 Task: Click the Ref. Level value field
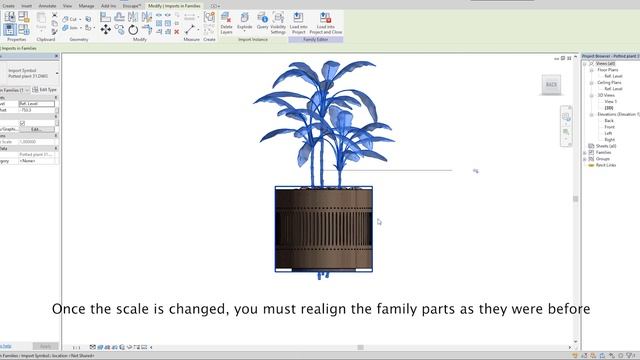coord(37,104)
